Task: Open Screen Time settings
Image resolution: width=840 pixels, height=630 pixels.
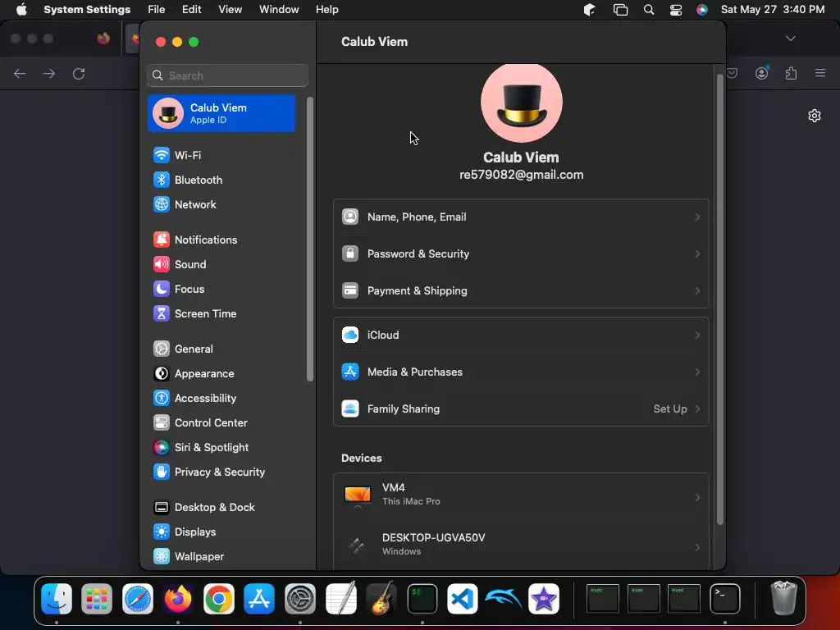Action: pos(221,314)
